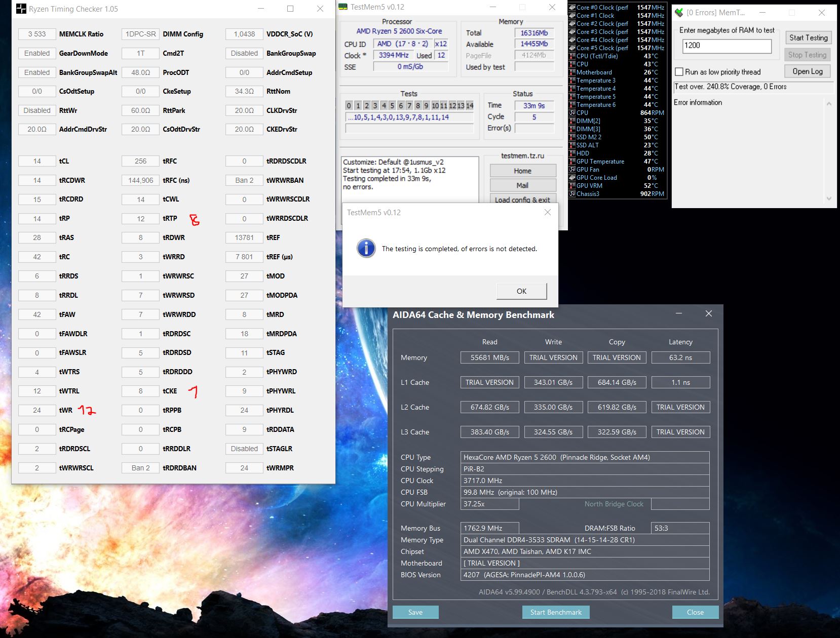
Task: Click the tCL value field
Action: pos(37,161)
